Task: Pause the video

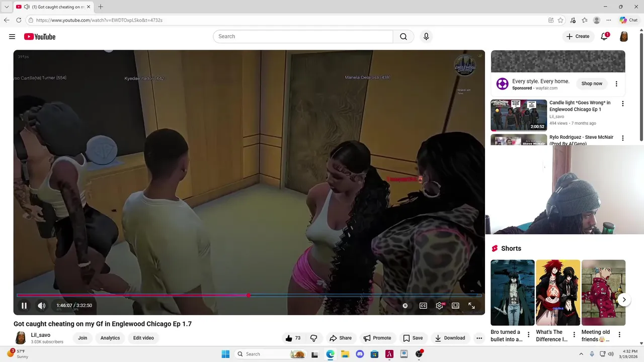Action: [x=24, y=305]
